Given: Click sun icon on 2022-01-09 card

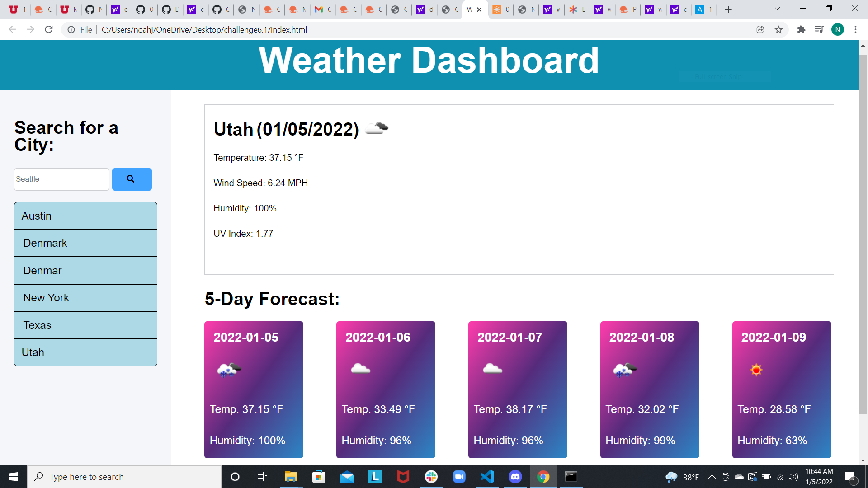Looking at the screenshot, I should [x=756, y=370].
